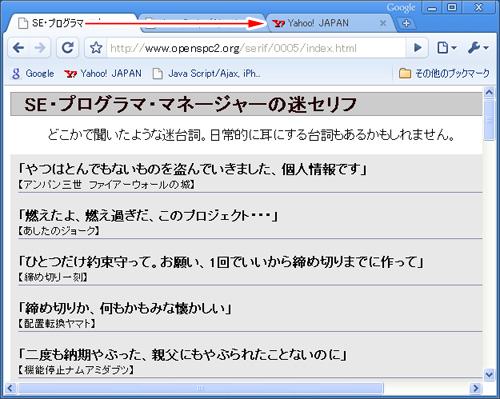Image resolution: width=500 pixels, height=399 pixels.
Task: Open the Java Script/Ajax, iPh.. bookmark
Action: (x=207, y=73)
